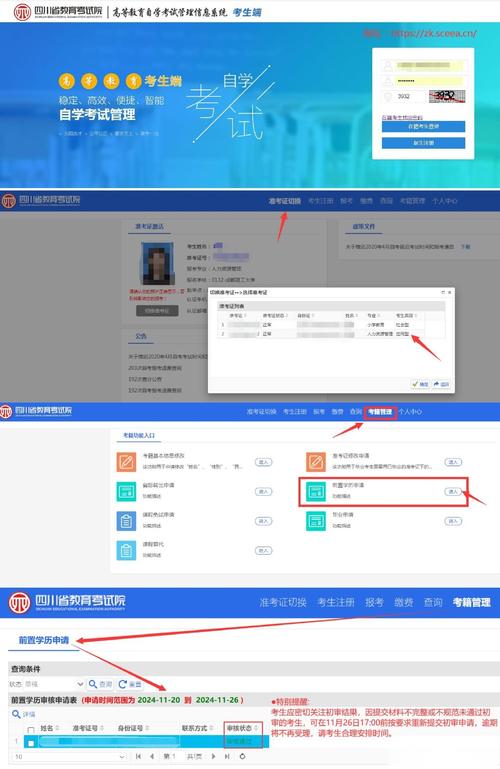
Task: Select dialog row 2 with 人力资源管理
Action: [x=331, y=333]
